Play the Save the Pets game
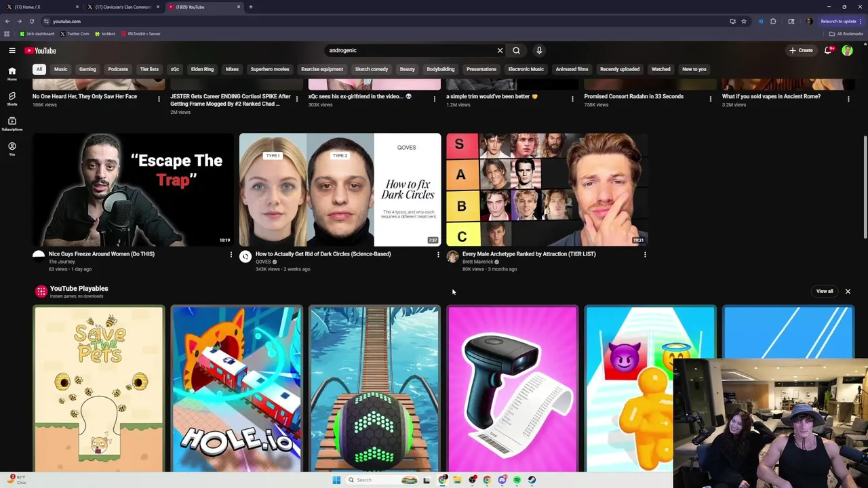868x488 pixels. tap(99, 388)
